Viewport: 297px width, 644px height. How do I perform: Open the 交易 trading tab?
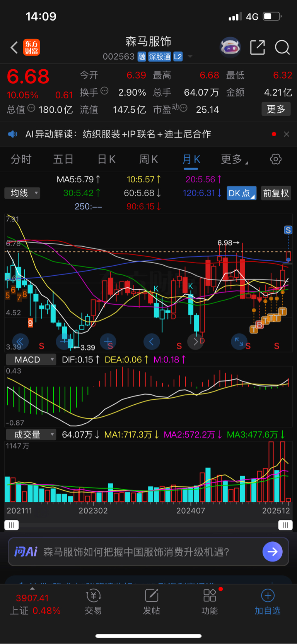point(93,602)
